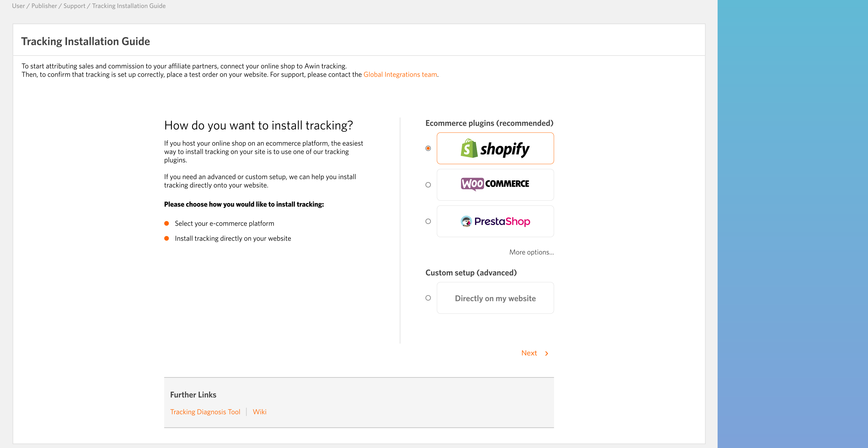The width and height of the screenshot is (868, 448).
Task: Select the Shopify radio button
Action: [x=428, y=148]
